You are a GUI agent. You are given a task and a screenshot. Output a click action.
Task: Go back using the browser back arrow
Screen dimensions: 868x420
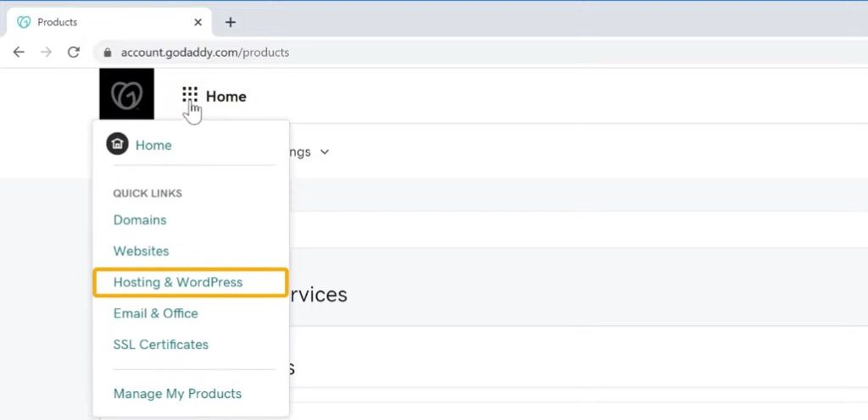click(x=19, y=52)
